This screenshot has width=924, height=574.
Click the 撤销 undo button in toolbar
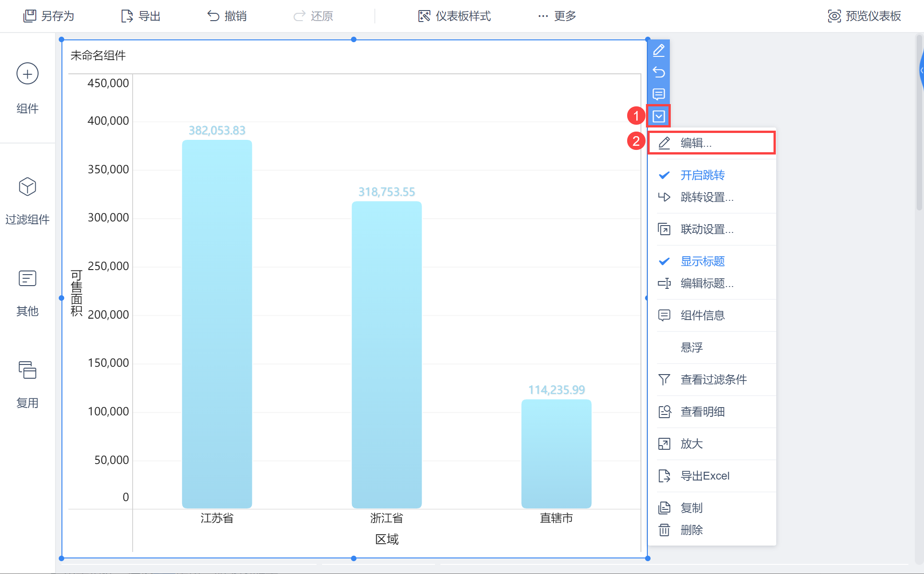point(227,16)
